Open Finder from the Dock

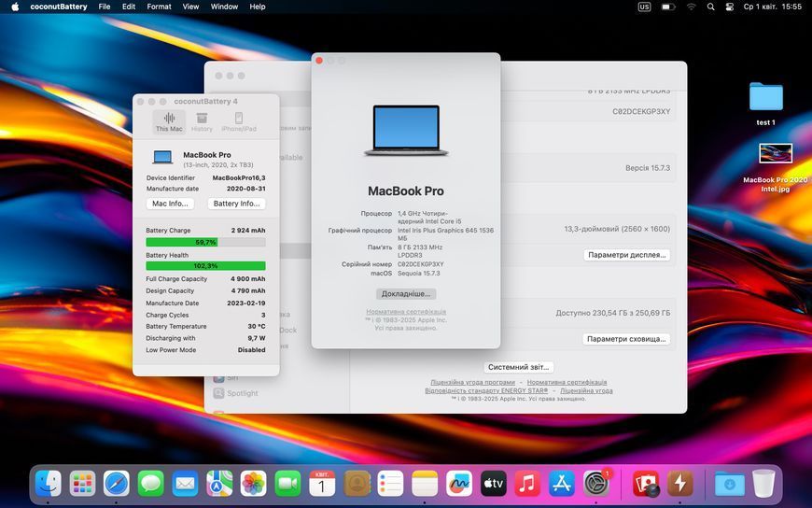pyautogui.click(x=49, y=484)
